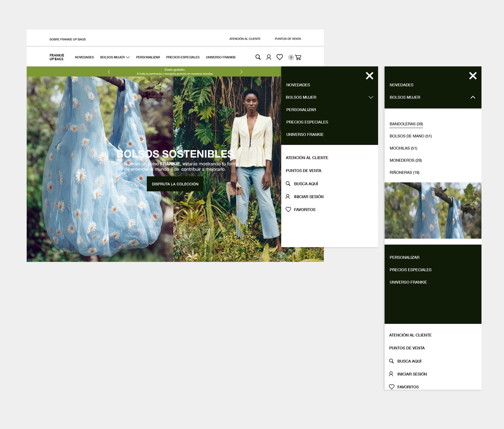504x429 pixels.
Task: Click INICIAR SESIÓN text in right panel
Action: (412, 374)
